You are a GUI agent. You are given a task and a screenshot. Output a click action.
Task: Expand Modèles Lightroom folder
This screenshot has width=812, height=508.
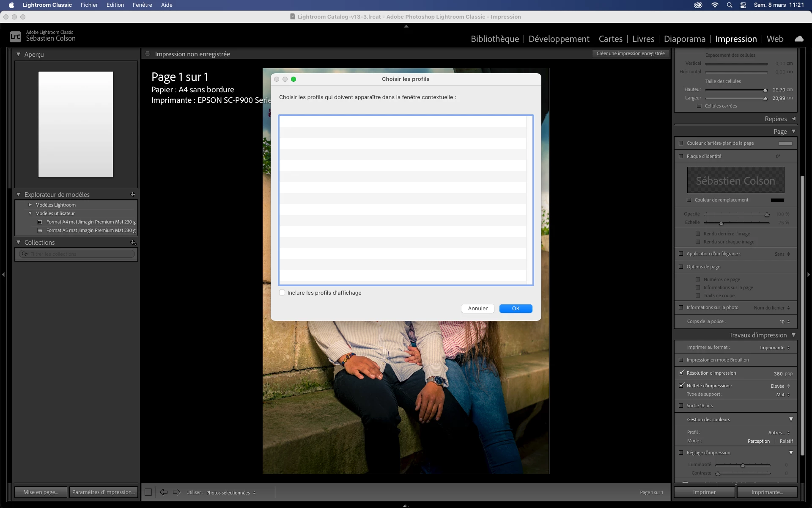coord(30,205)
